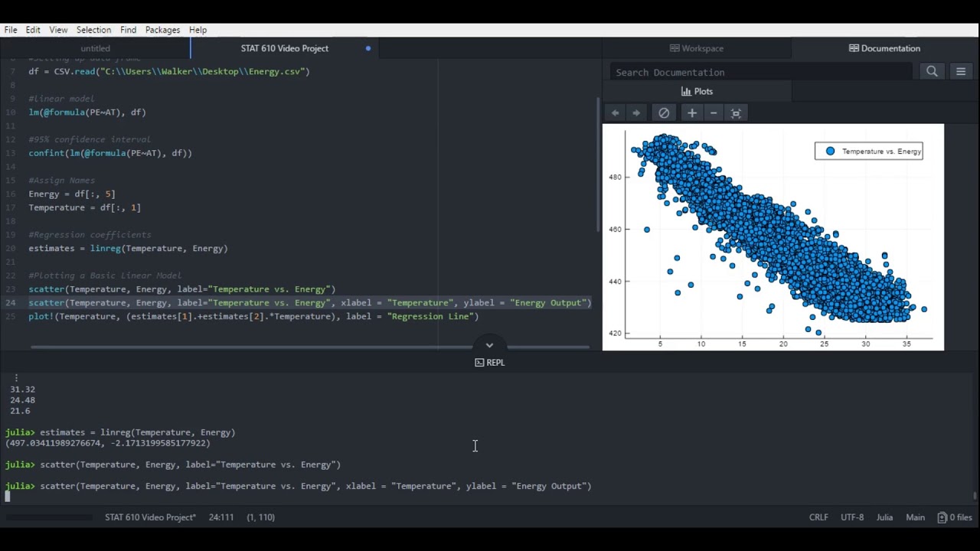Image resolution: width=980 pixels, height=551 pixels.
Task: Zoom in on plot with plus icon
Action: (x=692, y=113)
